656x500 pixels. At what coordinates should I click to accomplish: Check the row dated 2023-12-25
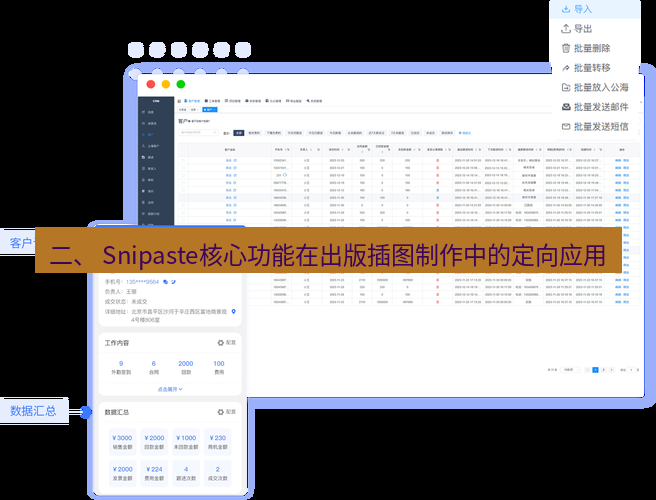[183, 160]
